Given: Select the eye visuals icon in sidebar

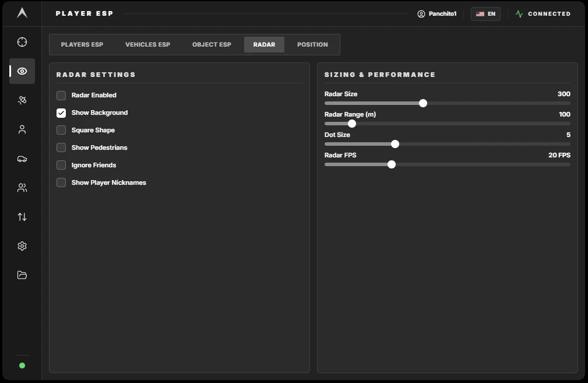Looking at the screenshot, I should [22, 71].
